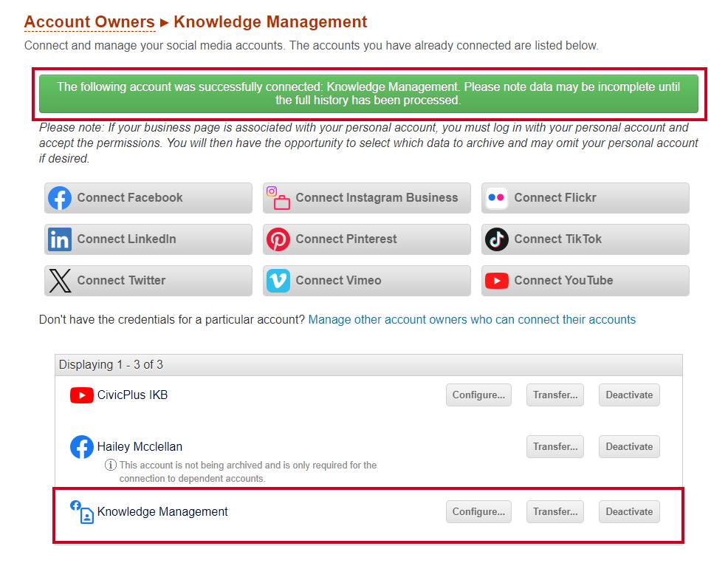The height and width of the screenshot is (566, 728).
Task: Click the Twitter X logo icon
Action: click(x=60, y=281)
